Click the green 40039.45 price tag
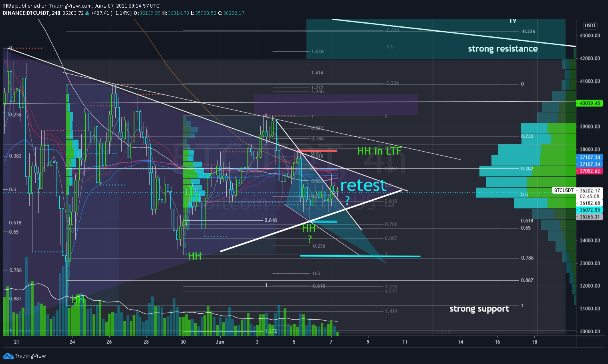The height and width of the screenshot is (364, 608). point(590,103)
